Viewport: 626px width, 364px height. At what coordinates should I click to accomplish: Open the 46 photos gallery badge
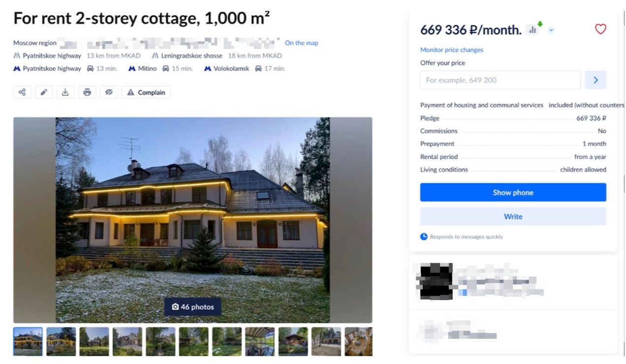(x=193, y=307)
